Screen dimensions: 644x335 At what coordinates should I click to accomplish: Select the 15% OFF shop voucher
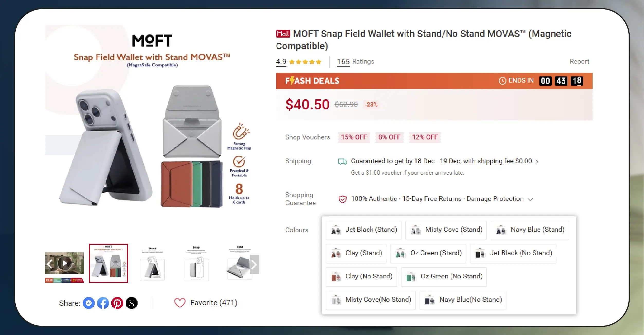click(x=354, y=137)
